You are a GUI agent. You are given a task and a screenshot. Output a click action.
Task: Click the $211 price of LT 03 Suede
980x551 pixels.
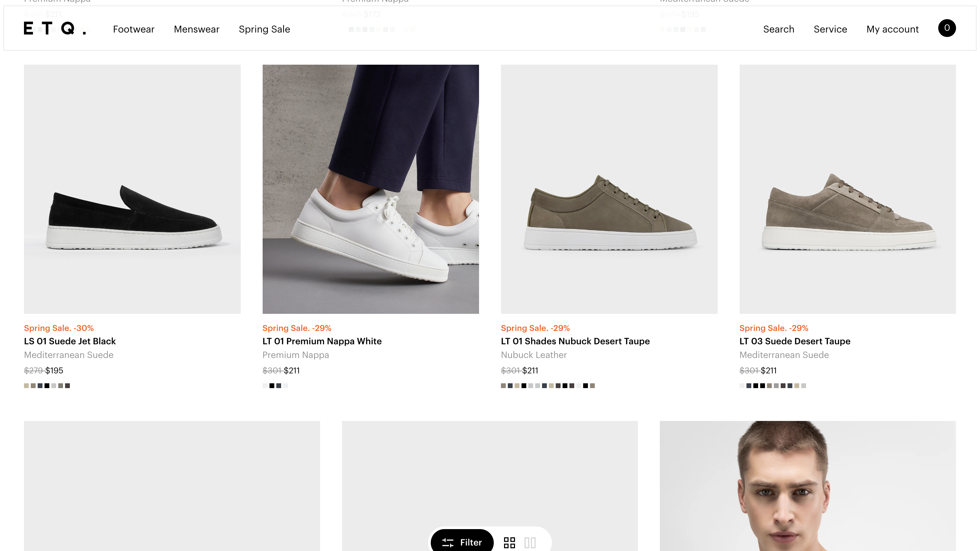pos(769,370)
